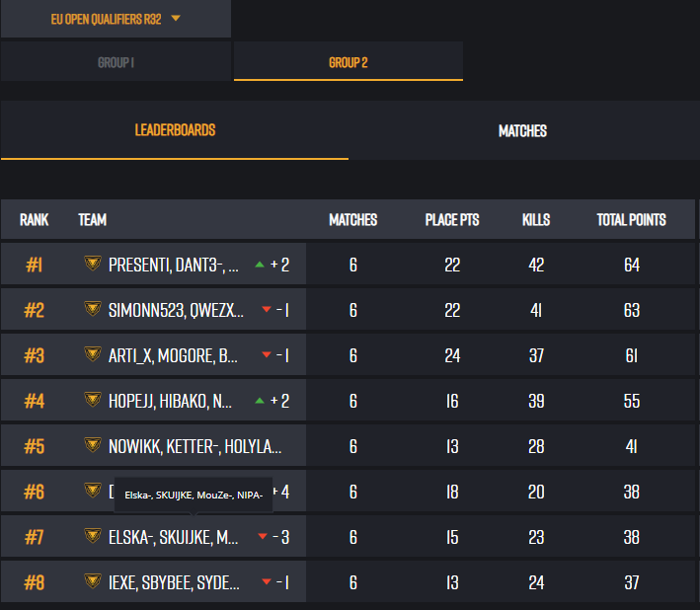This screenshot has height=610, width=700.
Task: Click rank #6 label
Action: point(34,492)
